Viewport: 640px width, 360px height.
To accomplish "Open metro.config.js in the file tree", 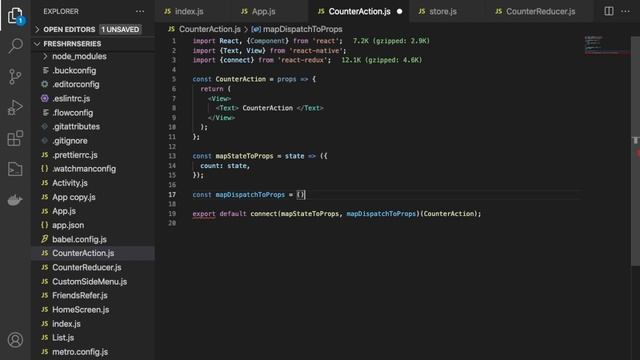I will [80, 352].
